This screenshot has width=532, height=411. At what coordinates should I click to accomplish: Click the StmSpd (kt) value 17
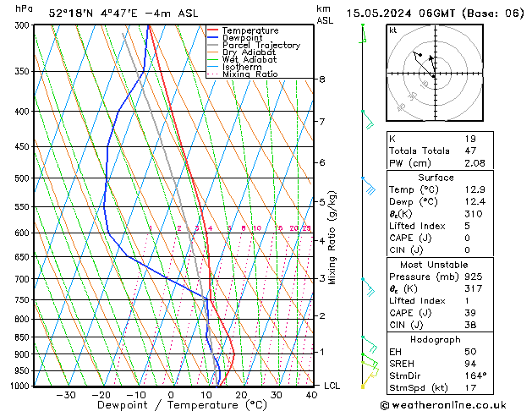[x=470, y=388]
